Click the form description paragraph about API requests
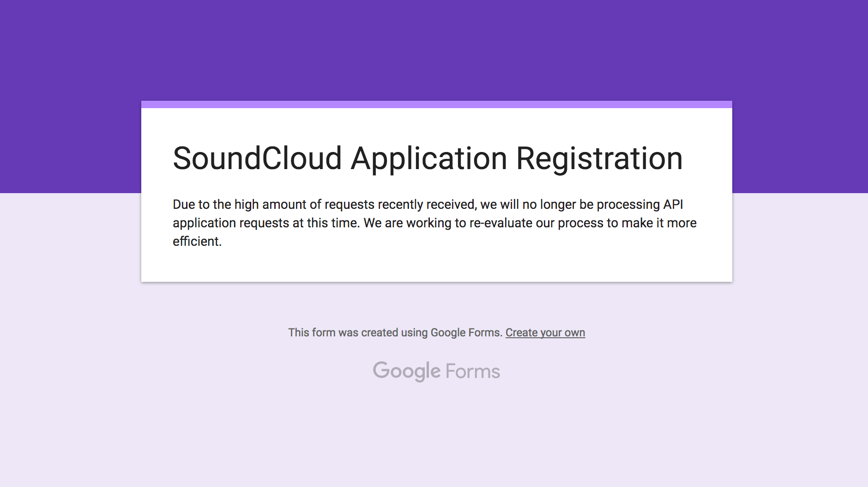Screen dimensions: 868x487 434,222
